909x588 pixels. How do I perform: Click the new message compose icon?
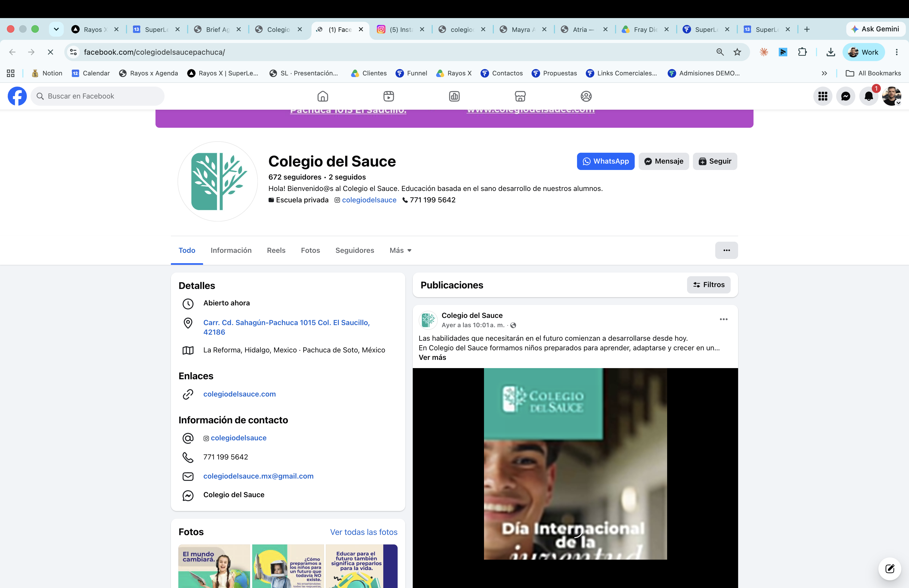point(890,569)
